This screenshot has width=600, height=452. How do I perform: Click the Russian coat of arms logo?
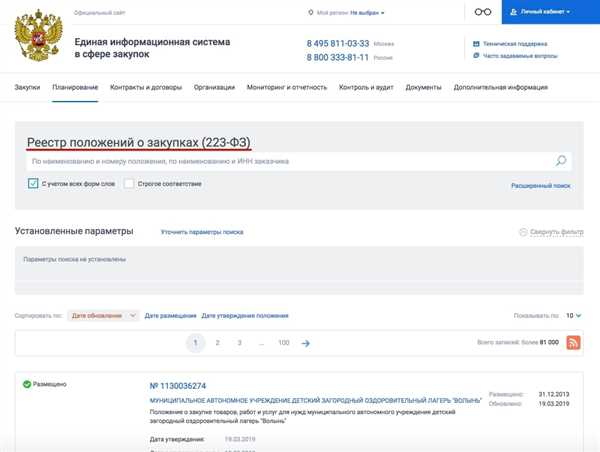[x=38, y=36]
